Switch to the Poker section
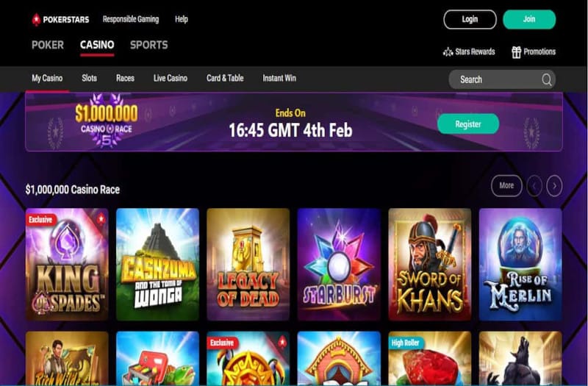The height and width of the screenshot is (386, 588). click(x=48, y=45)
